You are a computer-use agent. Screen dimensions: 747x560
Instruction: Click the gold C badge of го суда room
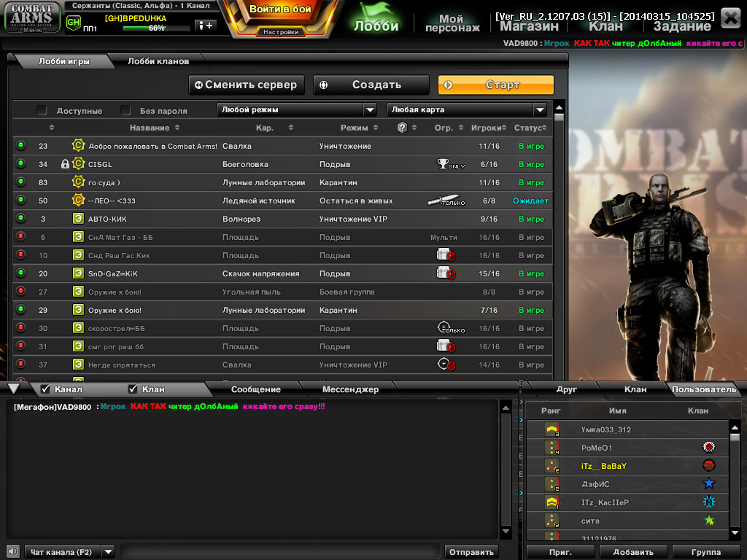(x=78, y=182)
